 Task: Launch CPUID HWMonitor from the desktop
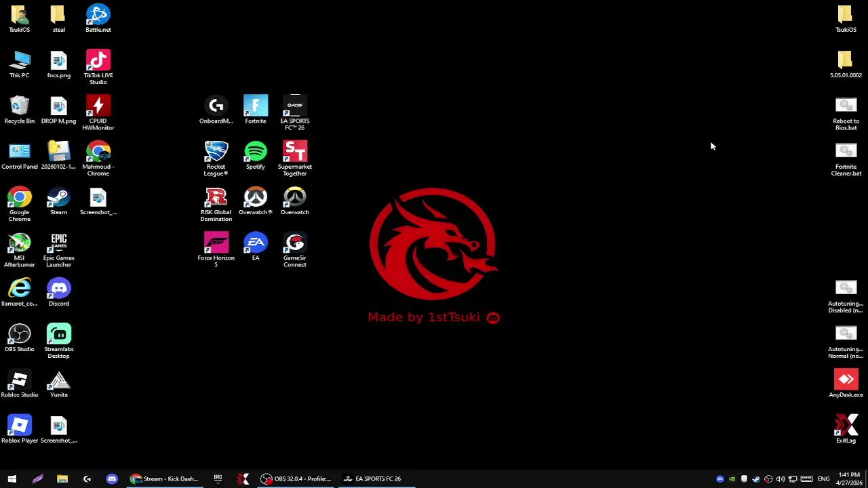98,113
